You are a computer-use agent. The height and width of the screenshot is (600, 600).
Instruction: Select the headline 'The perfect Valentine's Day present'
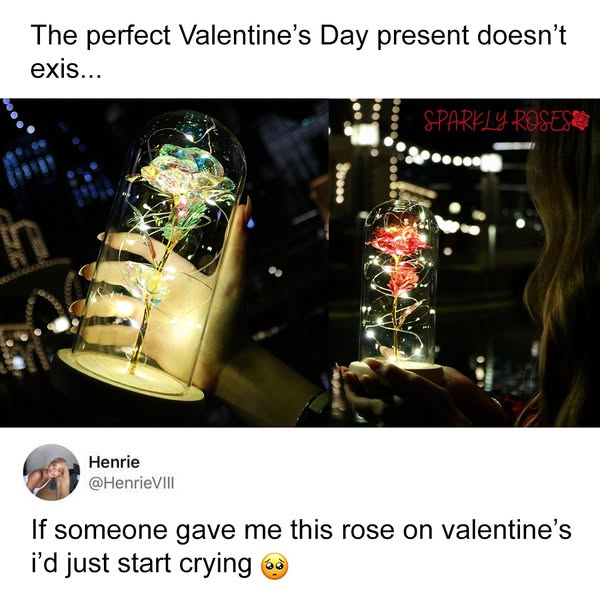[249, 35]
